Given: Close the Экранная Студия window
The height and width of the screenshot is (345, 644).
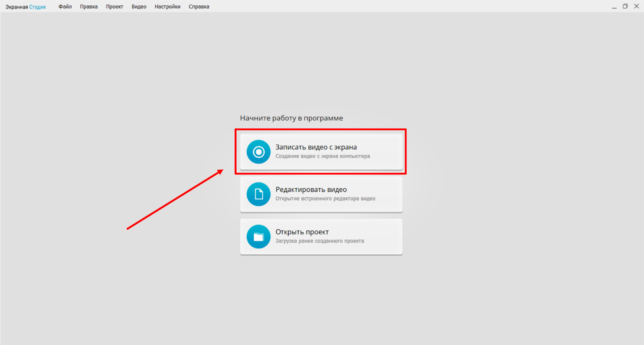Looking at the screenshot, I should coord(636,6).
